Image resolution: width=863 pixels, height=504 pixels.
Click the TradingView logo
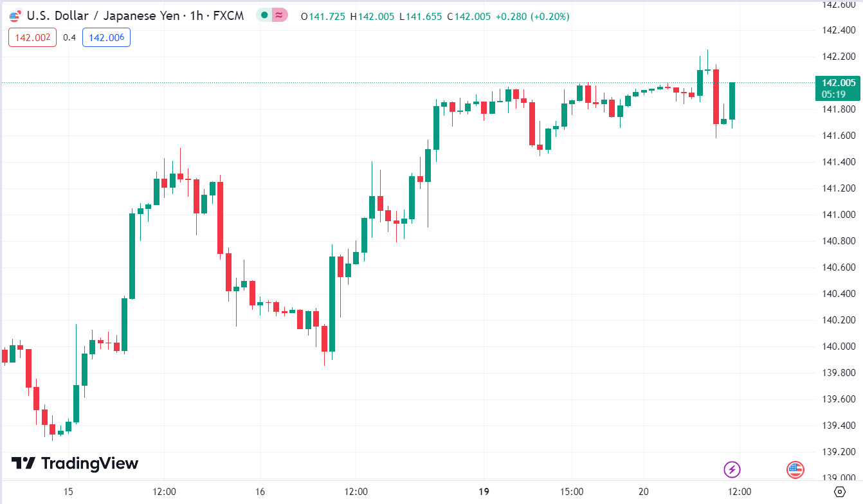tap(75, 463)
